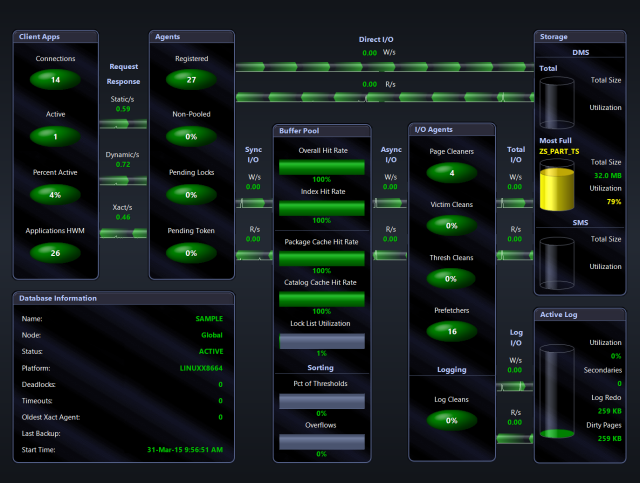Viewport: 640px width, 483px height.
Task: Click the DMS Total storage cylinder
Action: point(557,102)
